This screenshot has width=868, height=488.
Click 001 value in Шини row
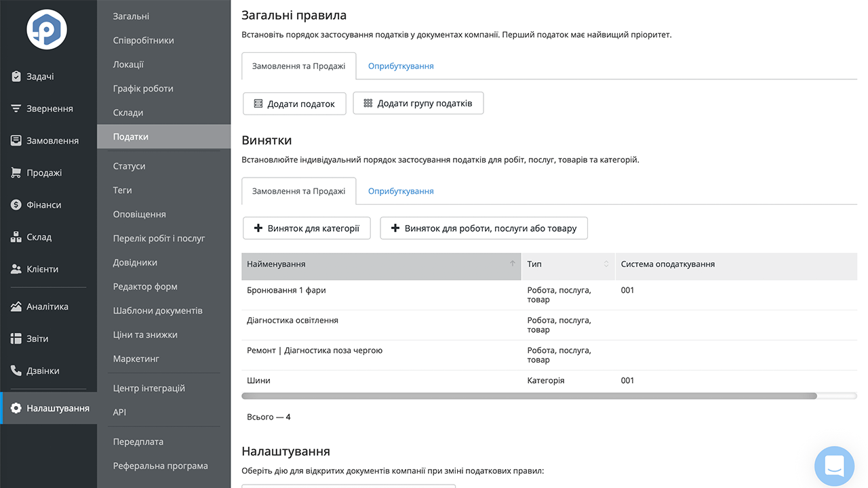point(627,381)
